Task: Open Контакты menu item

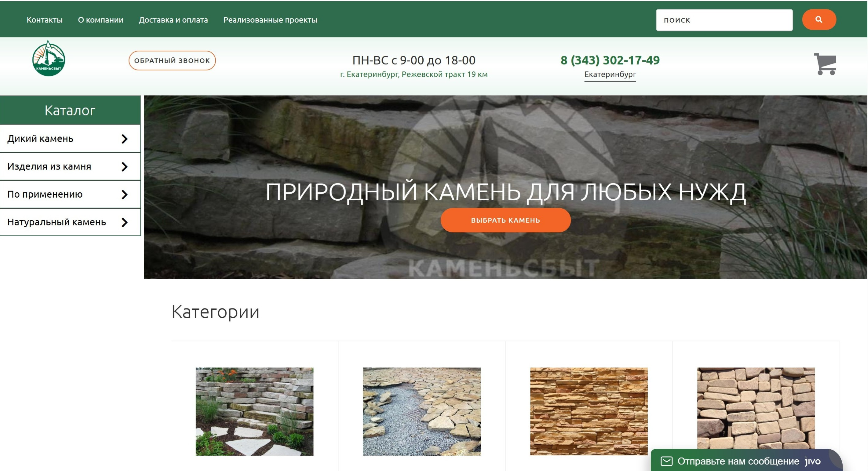Action: pyautogui.click(x=44, y=20)
